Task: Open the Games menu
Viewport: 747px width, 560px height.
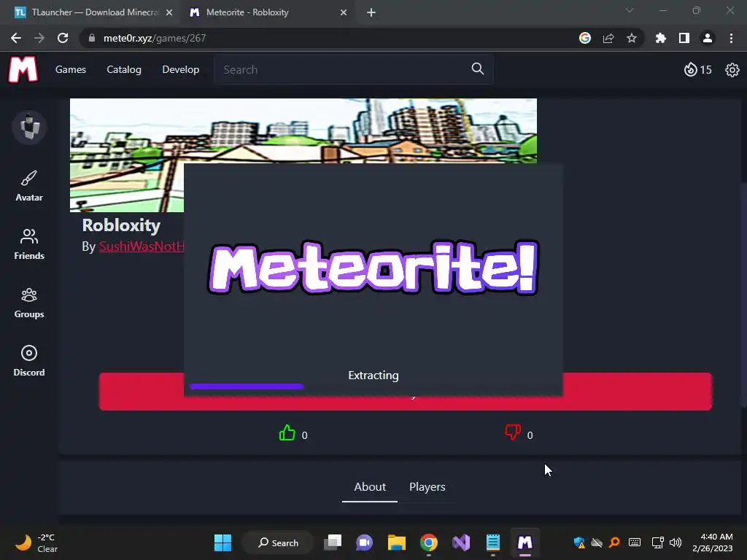Action: (71, 69)
